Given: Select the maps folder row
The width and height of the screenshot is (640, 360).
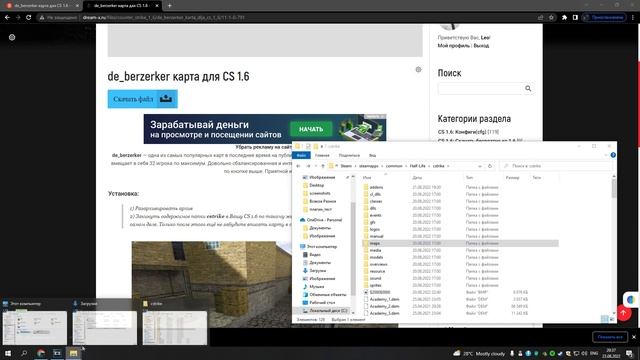Looking at the screenshot, I should coord(460,243).
